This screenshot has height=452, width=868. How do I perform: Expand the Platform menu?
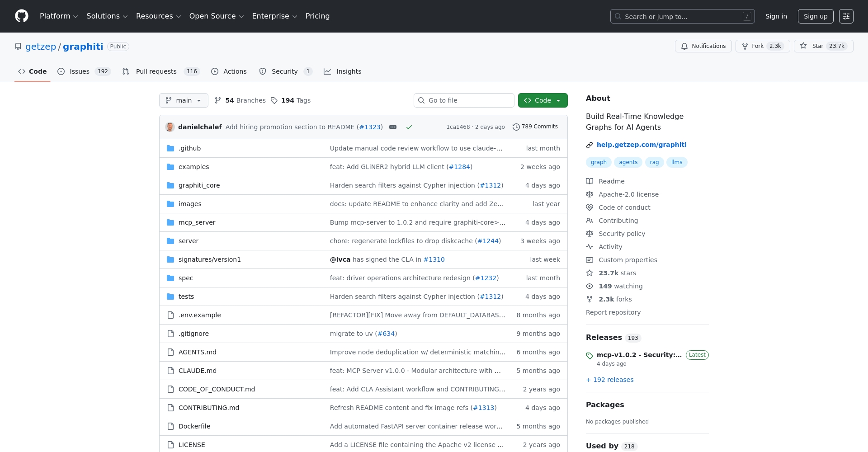59,16
